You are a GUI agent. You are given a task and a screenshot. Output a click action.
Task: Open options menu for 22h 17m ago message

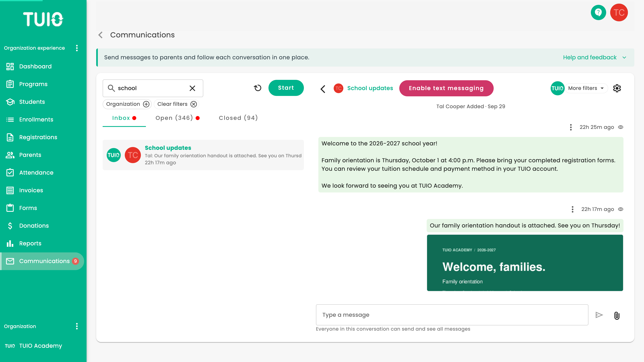pyautogui.click(x=573, y=209)
